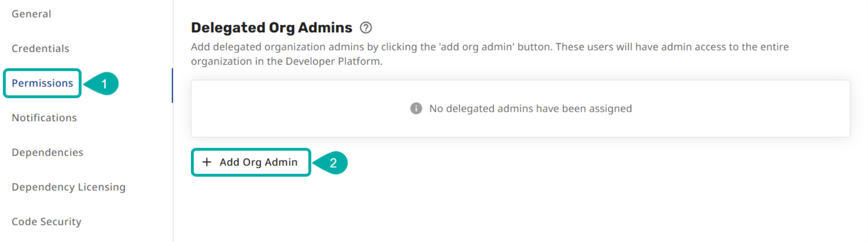This screenshot has height=242, width=868.
Task: Click the teal callout badge numbered 1
Action: click(104, 84)
